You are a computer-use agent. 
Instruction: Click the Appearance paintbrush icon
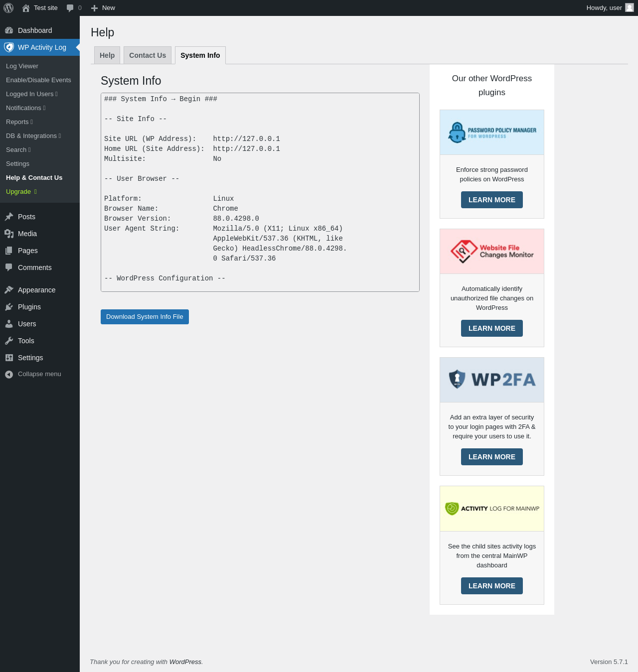(9, 290)
